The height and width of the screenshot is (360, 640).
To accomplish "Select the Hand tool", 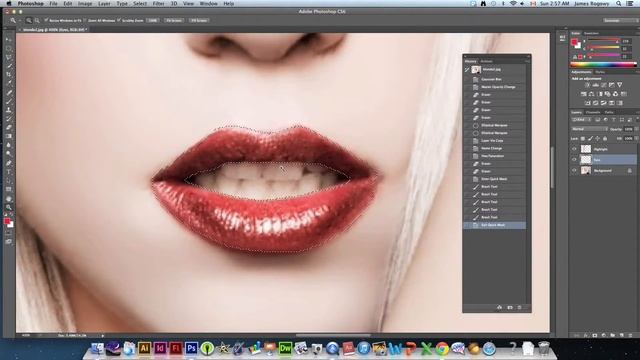I will click(x=9, y=198).
